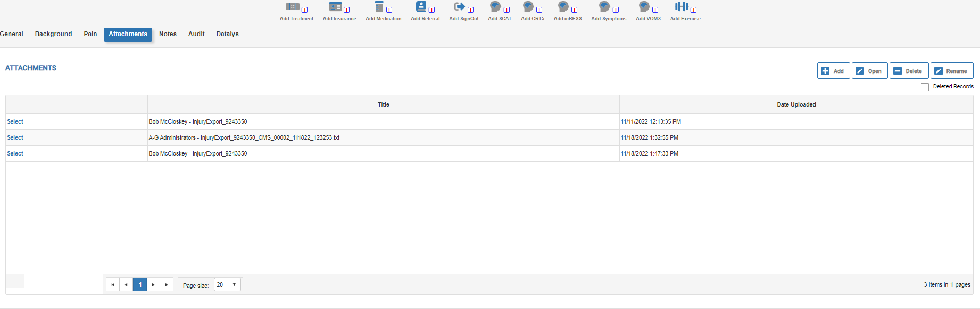Select page 1 in pager
The height and width of the screenshot is (309, 980).
tap(140, 284)
